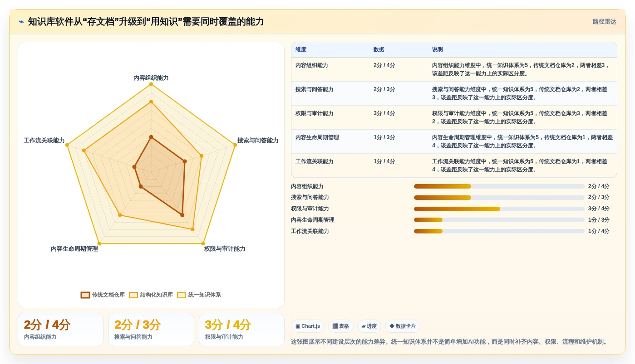Click the description text in 工作流关联能力 row
Image resolution: width=635 pixels, height=364 pixels.
(520, 165)
